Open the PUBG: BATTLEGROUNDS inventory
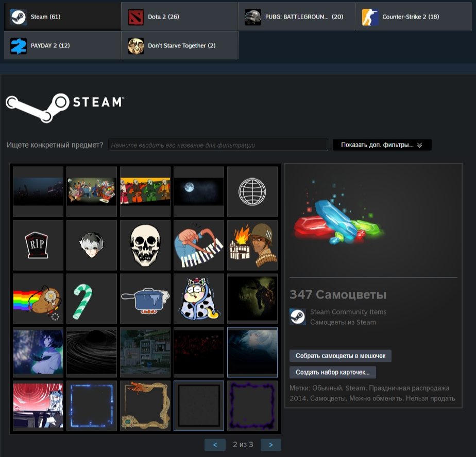The height and width of the screenshot is (457, 476). click(x=296, y=16)
